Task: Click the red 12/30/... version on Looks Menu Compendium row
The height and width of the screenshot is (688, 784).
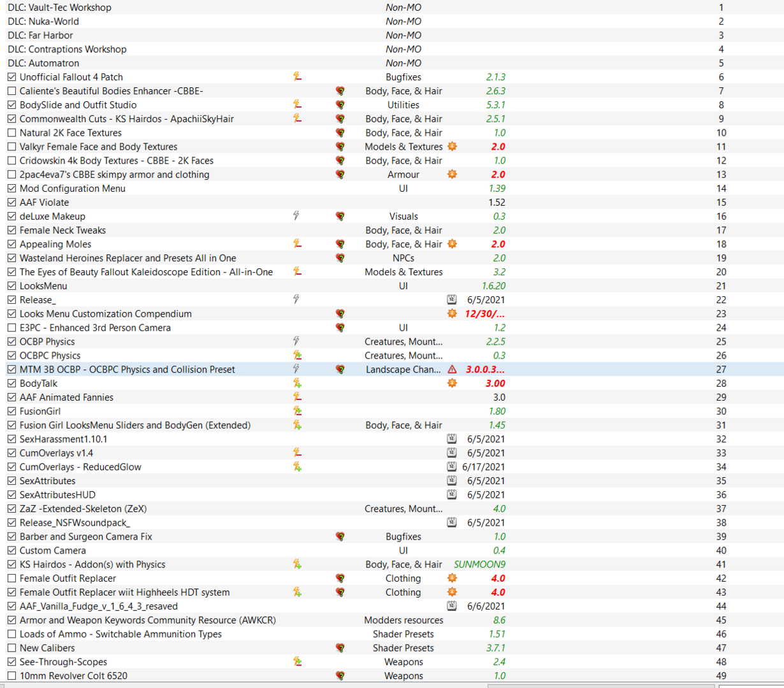Action: point(485,313)
